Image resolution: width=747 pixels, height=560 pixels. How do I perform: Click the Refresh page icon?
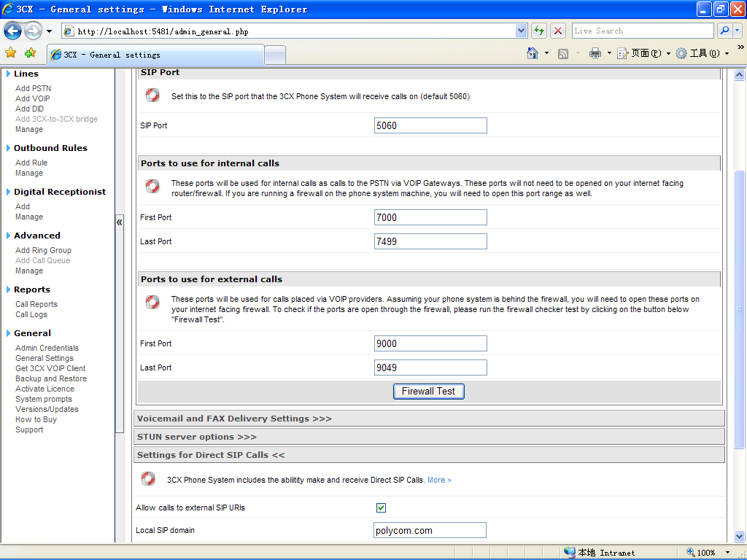539,31
